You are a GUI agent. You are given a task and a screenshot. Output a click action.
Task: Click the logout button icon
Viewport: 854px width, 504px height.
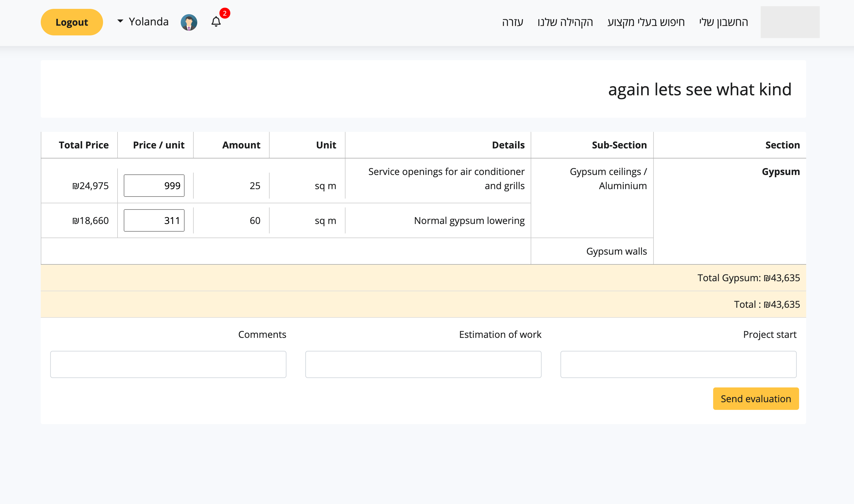[71, 22]
